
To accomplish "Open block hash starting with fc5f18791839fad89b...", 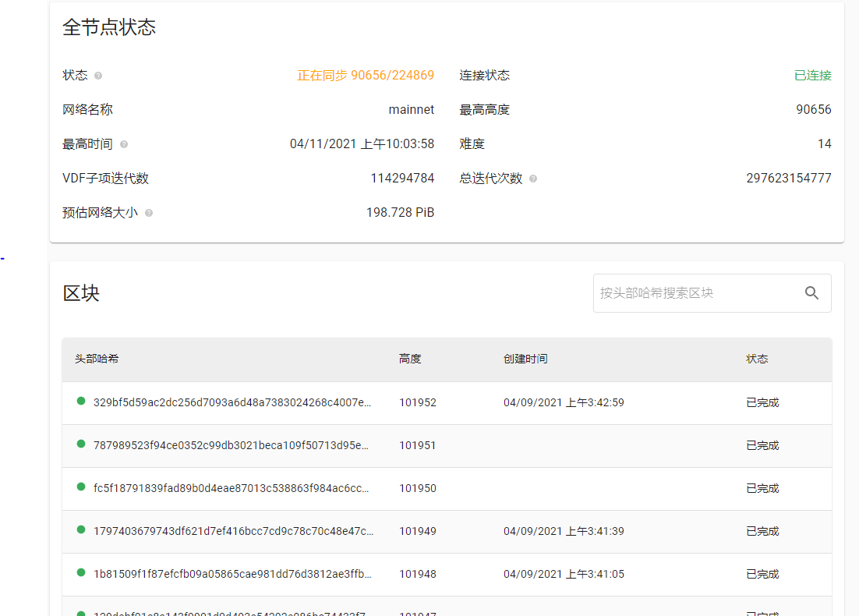I will [230, 484].
